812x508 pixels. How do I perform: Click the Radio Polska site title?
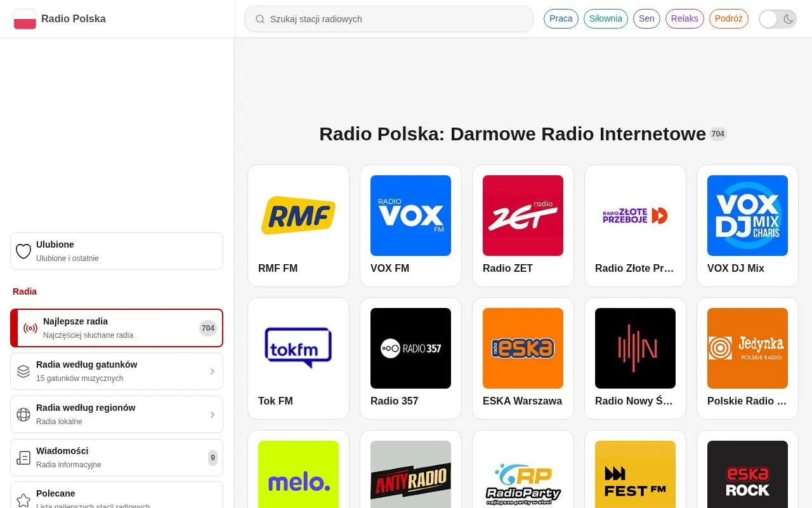click(74, 19)
